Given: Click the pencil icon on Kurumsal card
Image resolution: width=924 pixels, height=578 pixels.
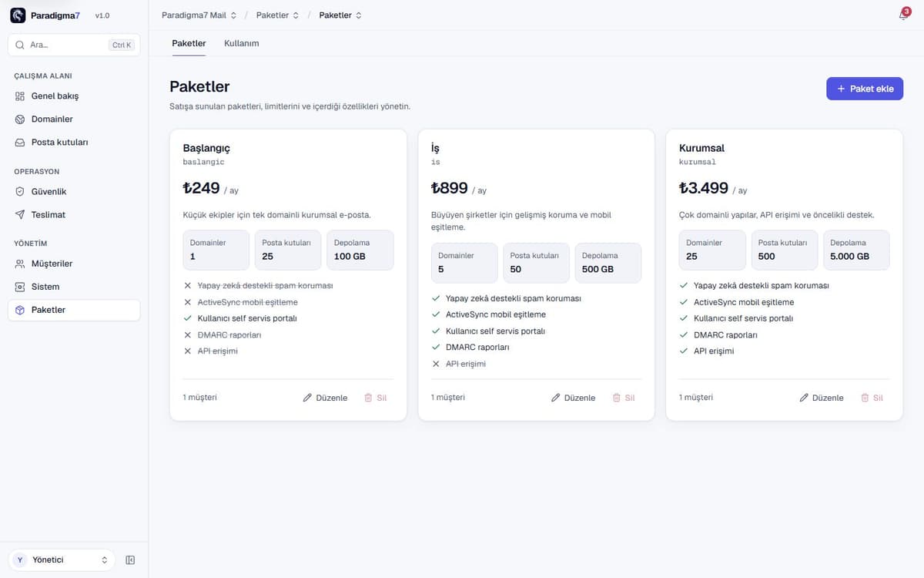Looking at the screenshot, I should point(804,398).
